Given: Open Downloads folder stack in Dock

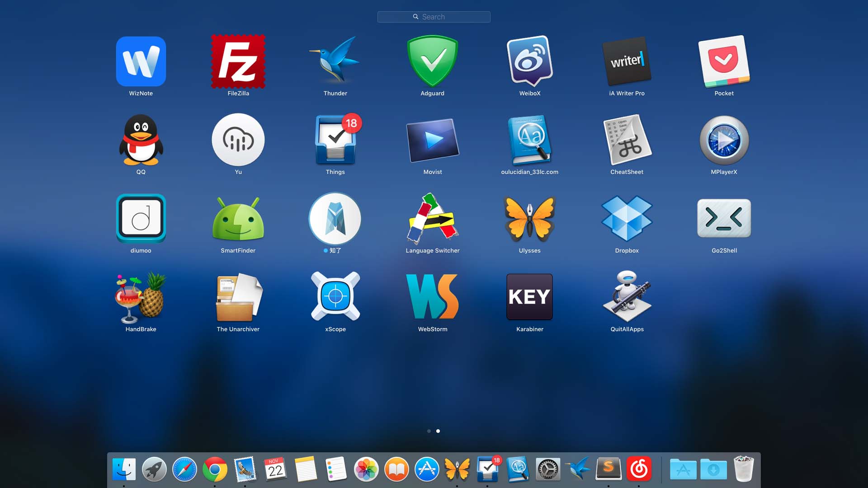Looking at the screenshot, I should tap(713, 469).
